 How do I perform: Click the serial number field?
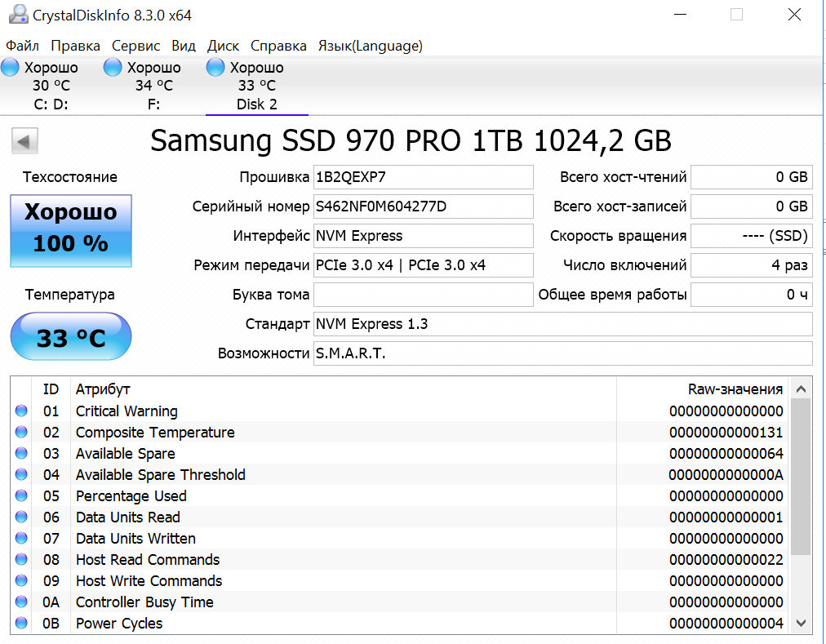(x=423, y=207)
